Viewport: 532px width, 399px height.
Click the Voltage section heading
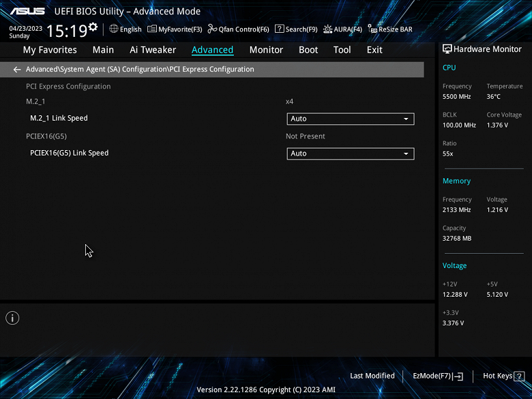coord(454,266)
